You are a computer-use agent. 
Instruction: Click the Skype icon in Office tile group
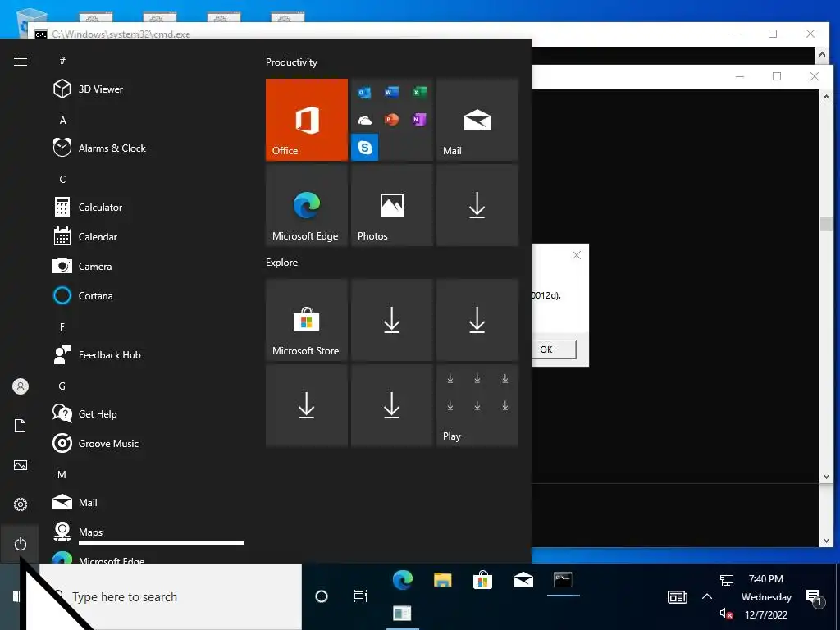click(365, 147)
